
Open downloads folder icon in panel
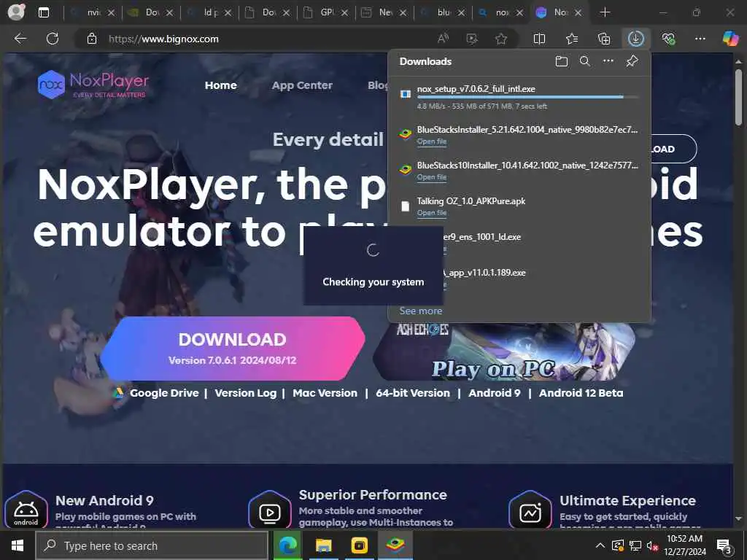pyautogui.click(x=562, y=61)
